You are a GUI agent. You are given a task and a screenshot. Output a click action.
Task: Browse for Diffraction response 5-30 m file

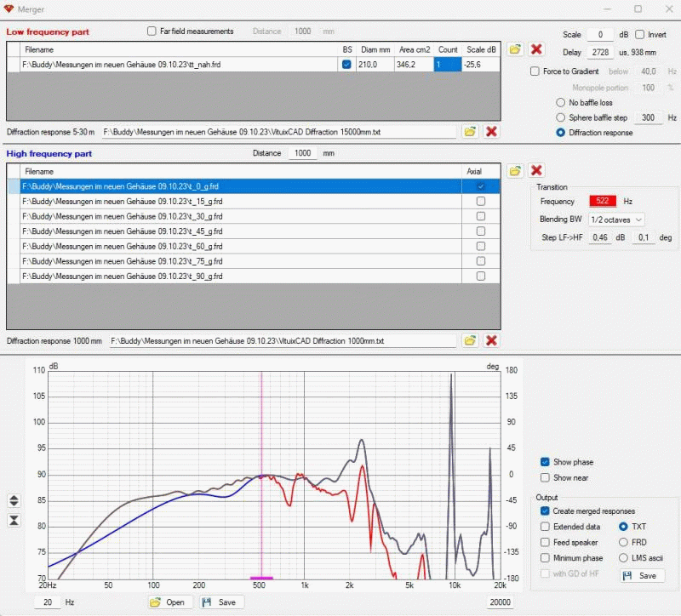coord(470,132)
